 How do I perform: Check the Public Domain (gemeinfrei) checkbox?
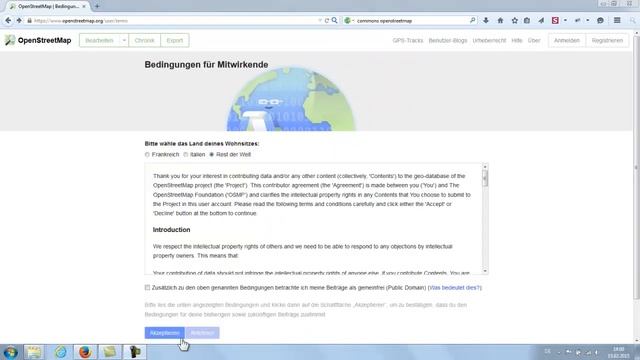pyautogui.click(x=147, y=287)
